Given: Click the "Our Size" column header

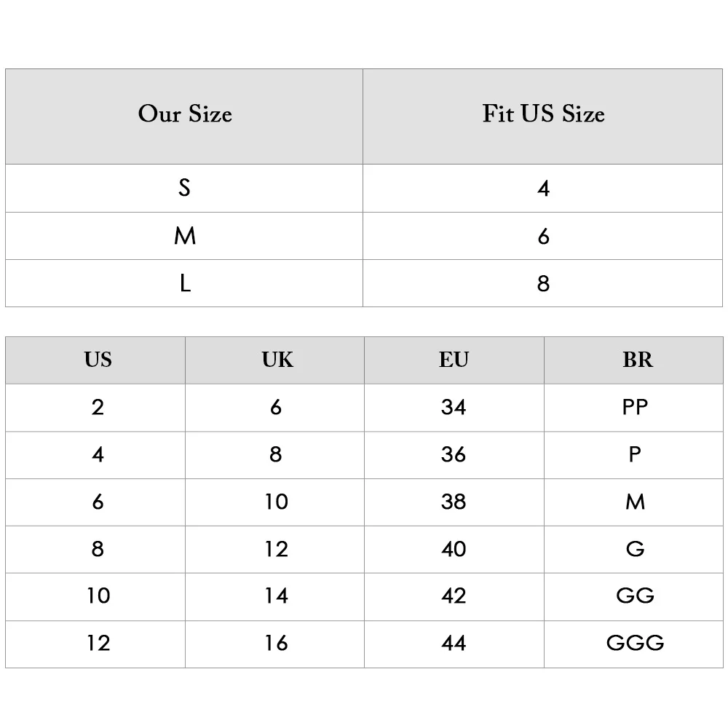Looking at the screenshot, I should (x=185, y=114).
